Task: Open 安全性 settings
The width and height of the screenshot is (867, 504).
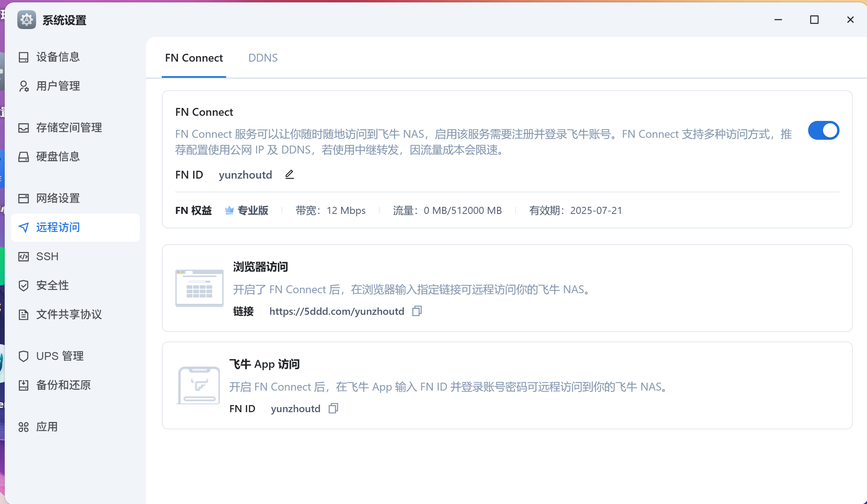Action: tap(52, 285)
